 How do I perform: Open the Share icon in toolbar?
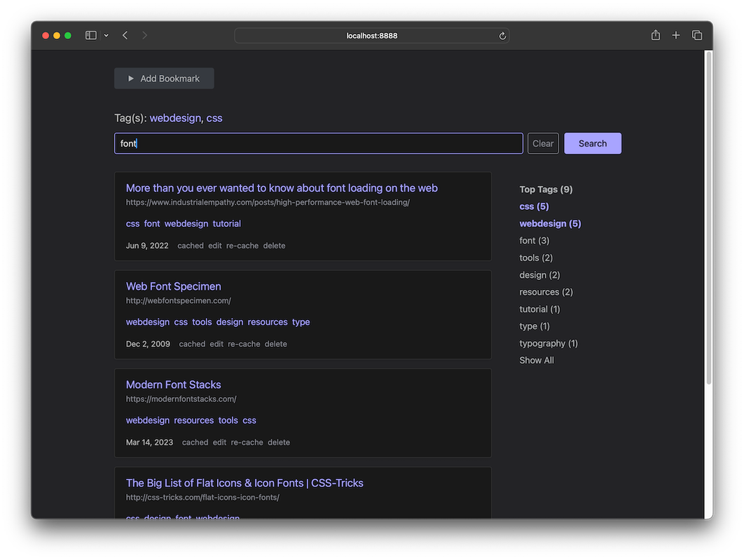pyautogui.click(x=656, y=35)
